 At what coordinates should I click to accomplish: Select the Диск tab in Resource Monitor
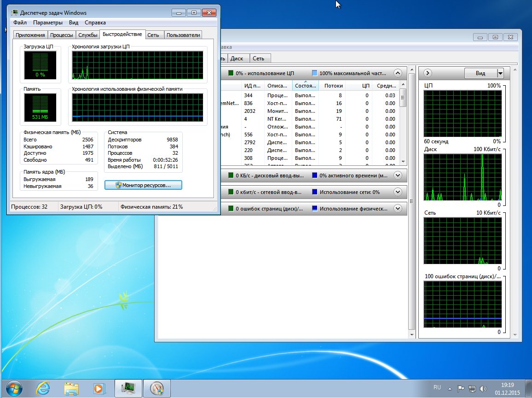point(237,59)
